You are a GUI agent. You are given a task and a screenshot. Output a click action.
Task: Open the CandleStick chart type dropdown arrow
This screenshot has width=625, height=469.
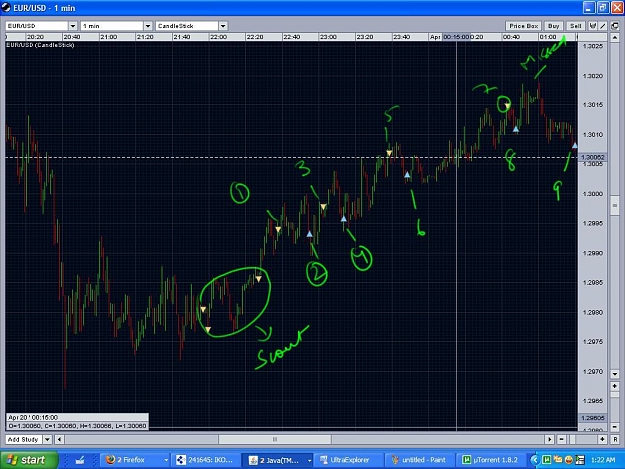[x=223, y=26]
